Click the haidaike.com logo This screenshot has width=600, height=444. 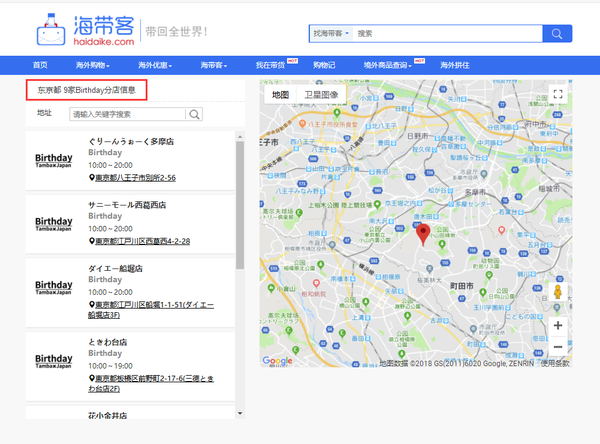point(85,31)
